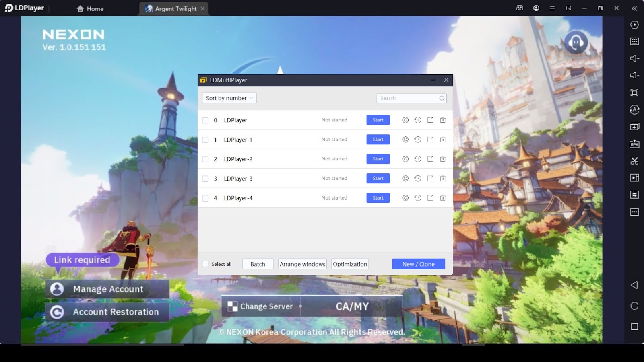The width and height of the screenshot is (644, 362).
Task: Open backup/restore icon for LDPlayer-2
Action: tap(418, 159)
